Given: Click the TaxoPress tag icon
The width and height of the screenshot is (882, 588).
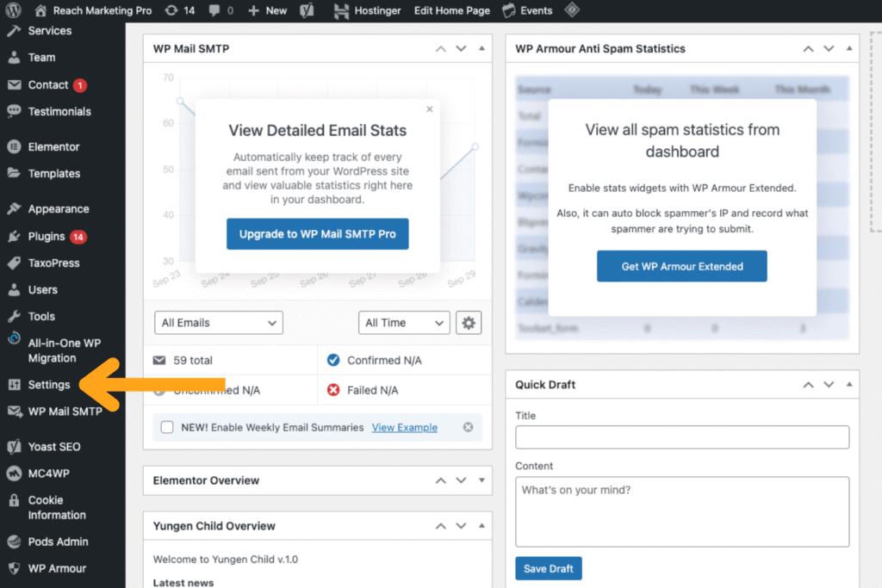Looking at the screenshot, I should pyautogui.click(x=14, y=263).
